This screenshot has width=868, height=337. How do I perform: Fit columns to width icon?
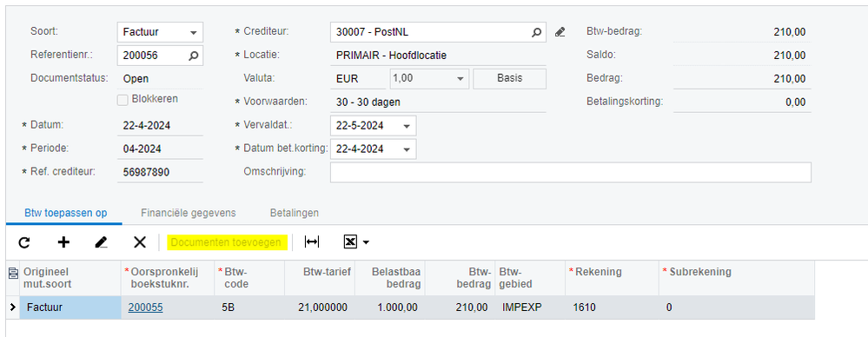point(312,242)
